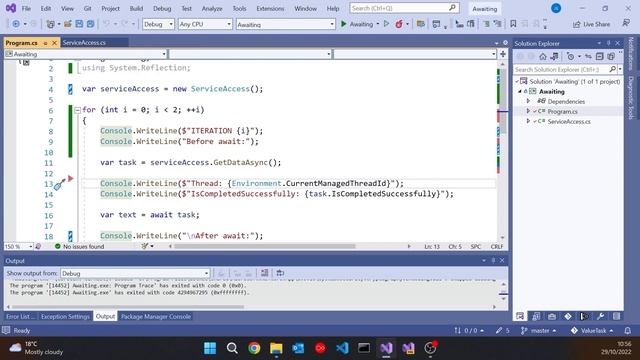Open the Debug solution configuration dropdown

point(158,24)
